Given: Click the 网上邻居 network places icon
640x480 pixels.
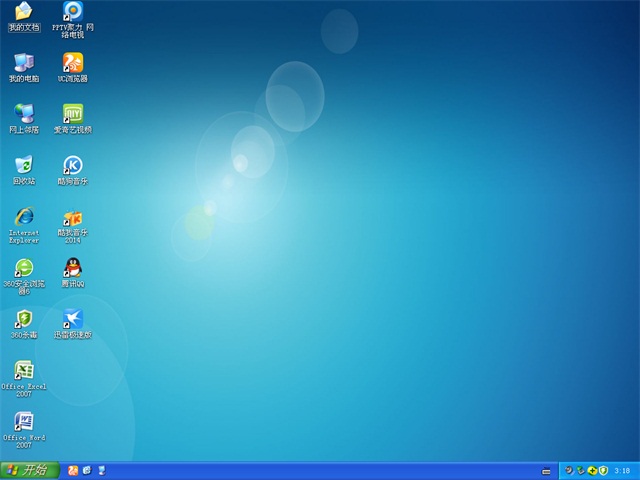Looking at the screenshot, I should pos(23,113).
